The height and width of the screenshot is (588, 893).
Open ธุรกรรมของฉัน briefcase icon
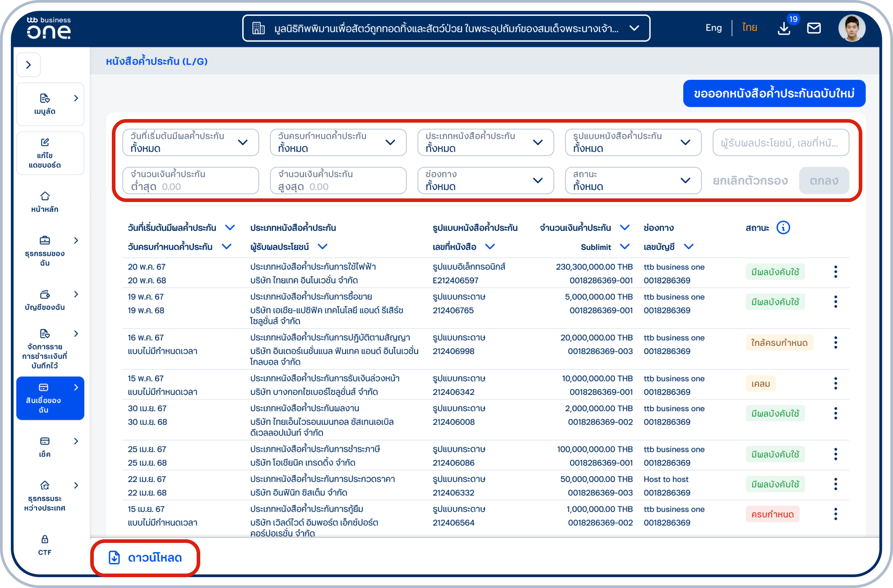tap(45, 240)
